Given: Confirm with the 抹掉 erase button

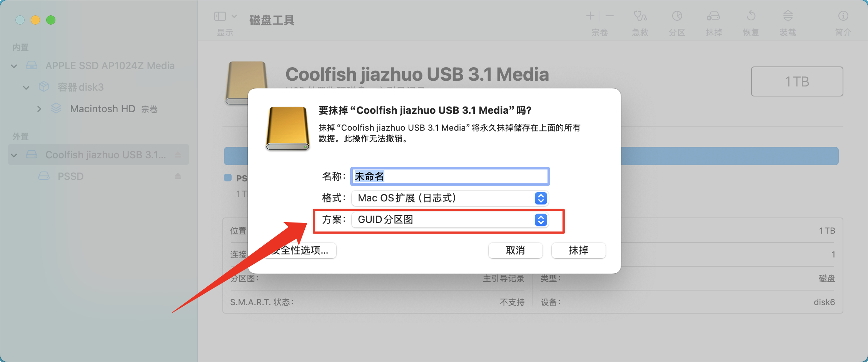Looking at the screenshot, I should pyautogui.click(x=578, y=251).
